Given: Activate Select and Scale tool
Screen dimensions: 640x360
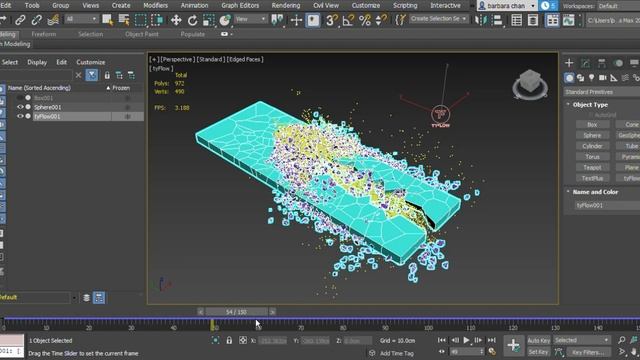Looking at the screenshot, I should [x=209, y=20].
